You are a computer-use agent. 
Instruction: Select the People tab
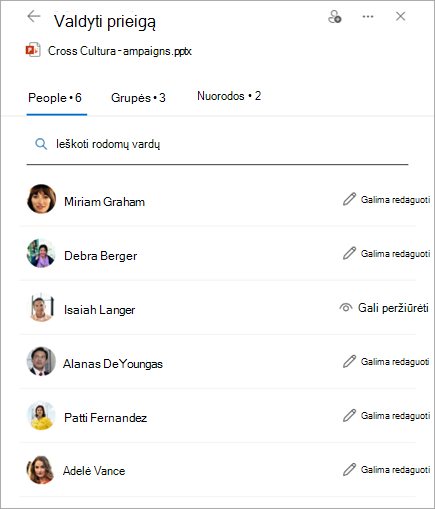[55, 98]
